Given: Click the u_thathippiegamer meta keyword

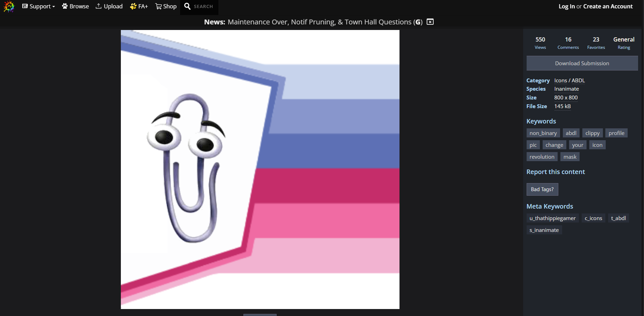Looking at the screenshot, I should [x=552, y=218].
